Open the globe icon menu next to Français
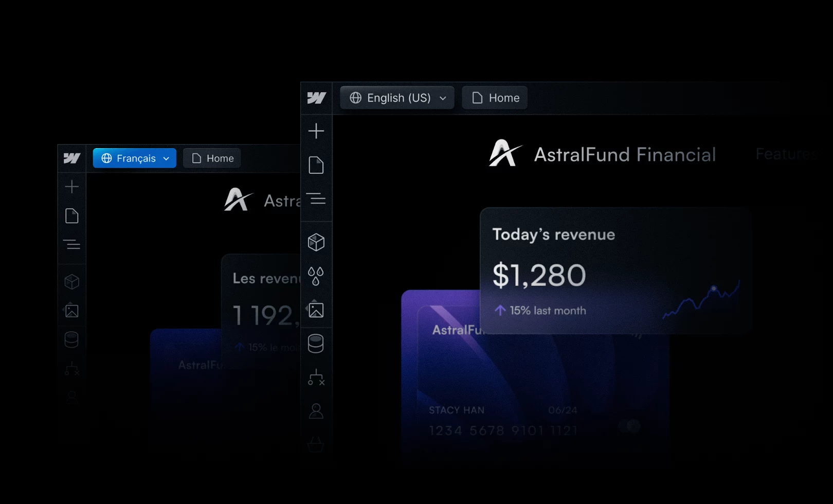 106,158
